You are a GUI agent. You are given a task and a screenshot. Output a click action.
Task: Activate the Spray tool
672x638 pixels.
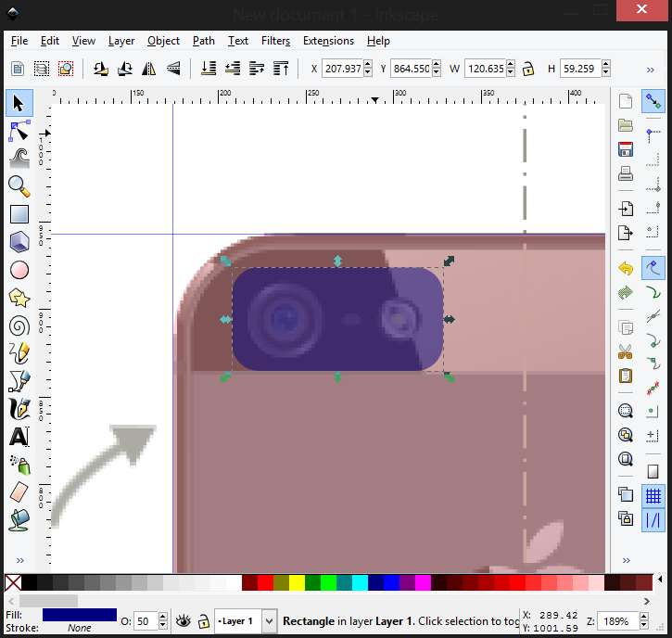pos(19,465)
